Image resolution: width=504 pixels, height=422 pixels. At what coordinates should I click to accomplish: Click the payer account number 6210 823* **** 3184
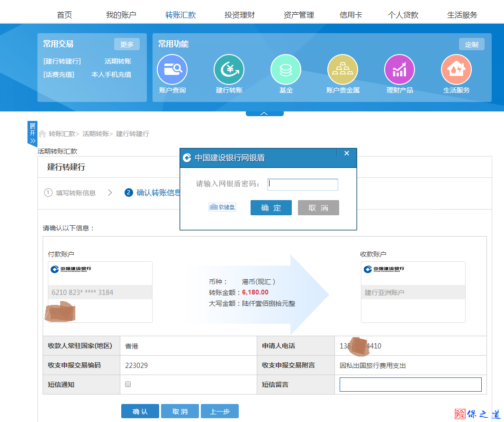[82, 293]
